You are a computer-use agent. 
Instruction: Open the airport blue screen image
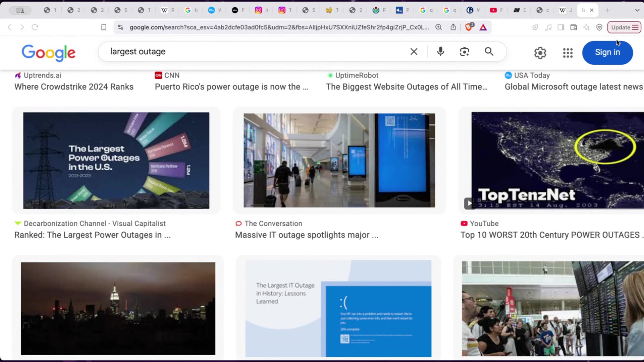339,160
